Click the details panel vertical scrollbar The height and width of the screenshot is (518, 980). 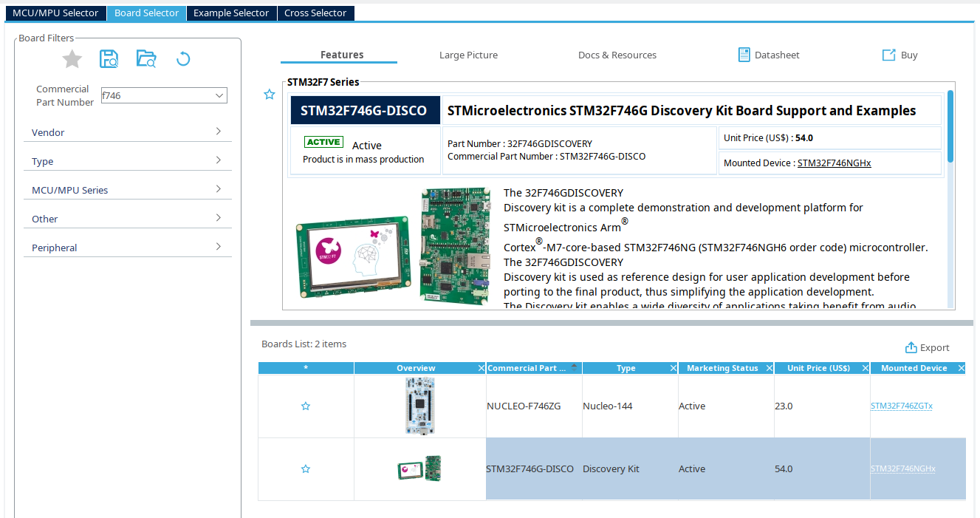point(950,126)
